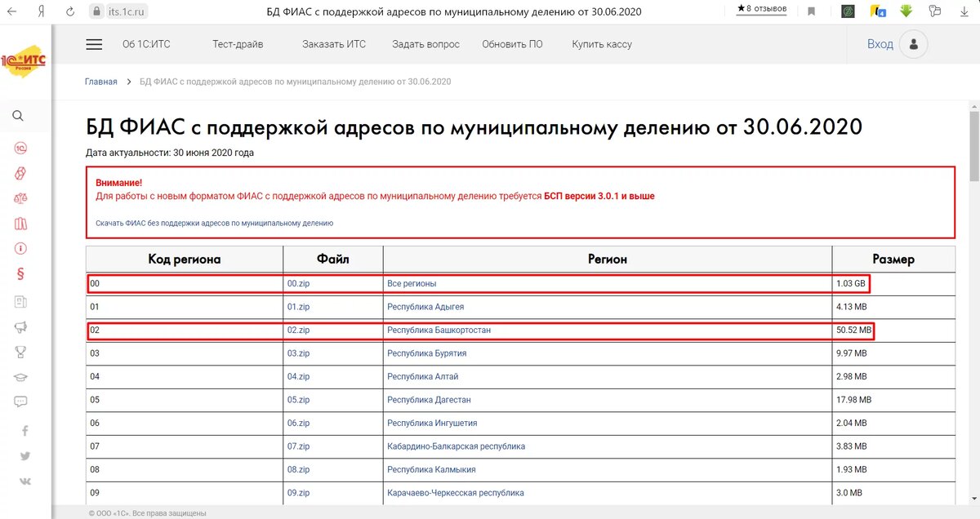Navigate to Главная breadcrumb link
Viewport: 980px width, 519px height.
click(100, 82)
